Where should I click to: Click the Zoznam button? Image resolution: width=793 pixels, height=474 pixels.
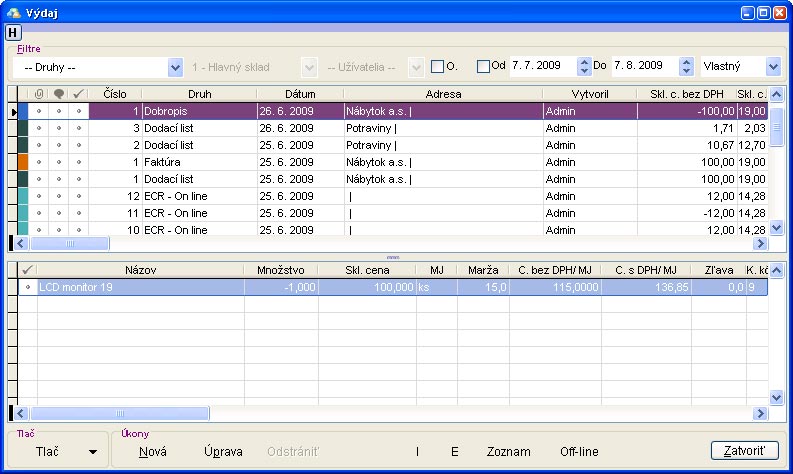(x=508, y=452)
